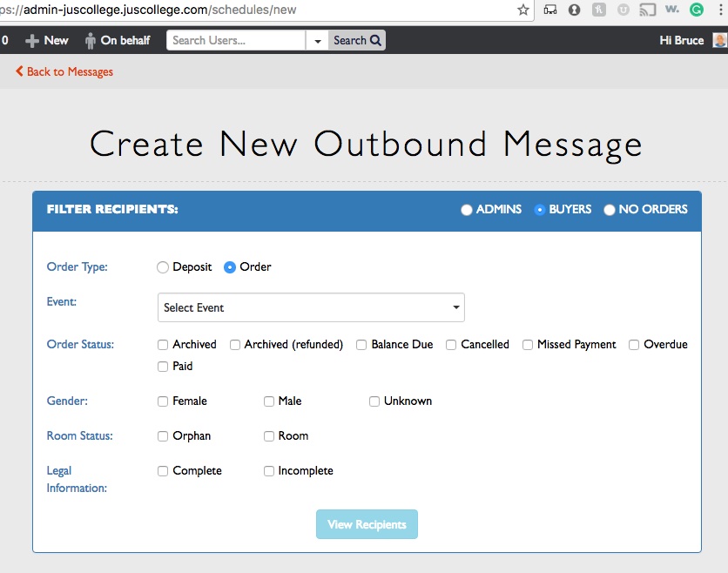Click the user avatar next to Hi Bruce
This screenshot has width=728, height=573.
[719, 40]
